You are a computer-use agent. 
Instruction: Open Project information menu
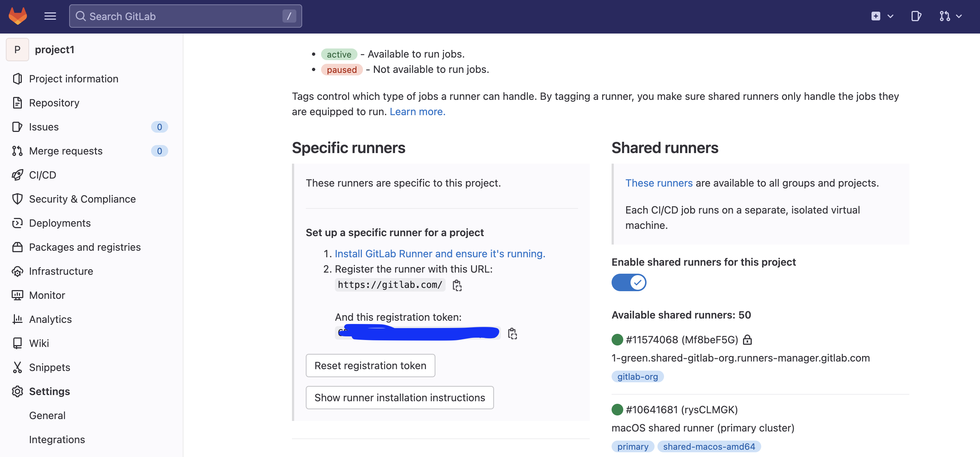point(74,79)
